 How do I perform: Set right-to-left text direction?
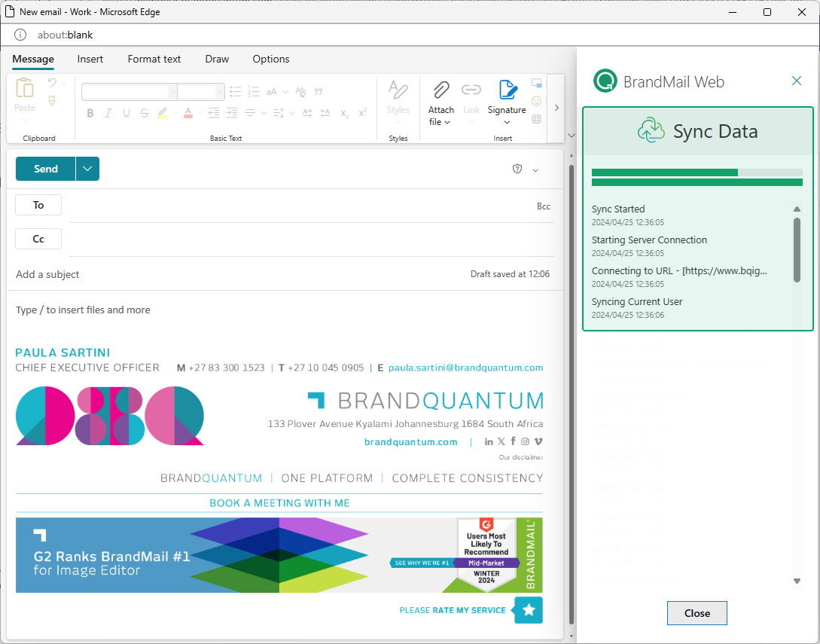[325, 113]
